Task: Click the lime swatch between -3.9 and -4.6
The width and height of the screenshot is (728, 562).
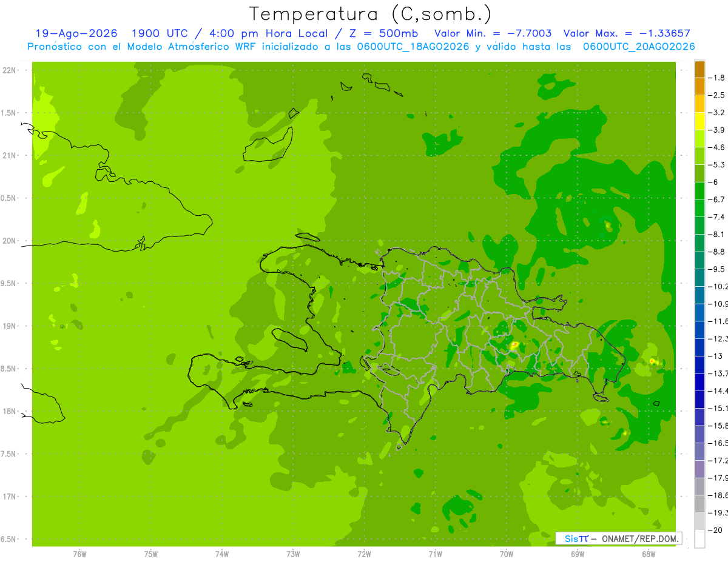Action: coord(699,139)
